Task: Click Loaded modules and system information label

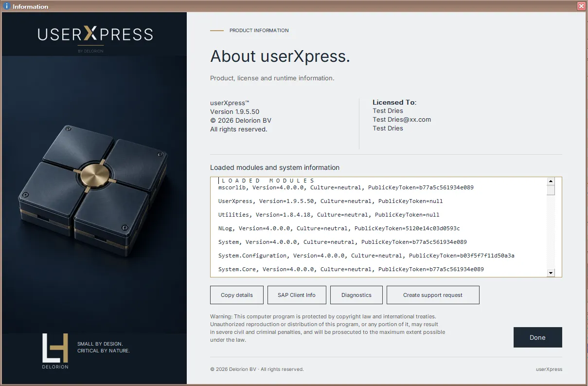Action: (275, 167)
